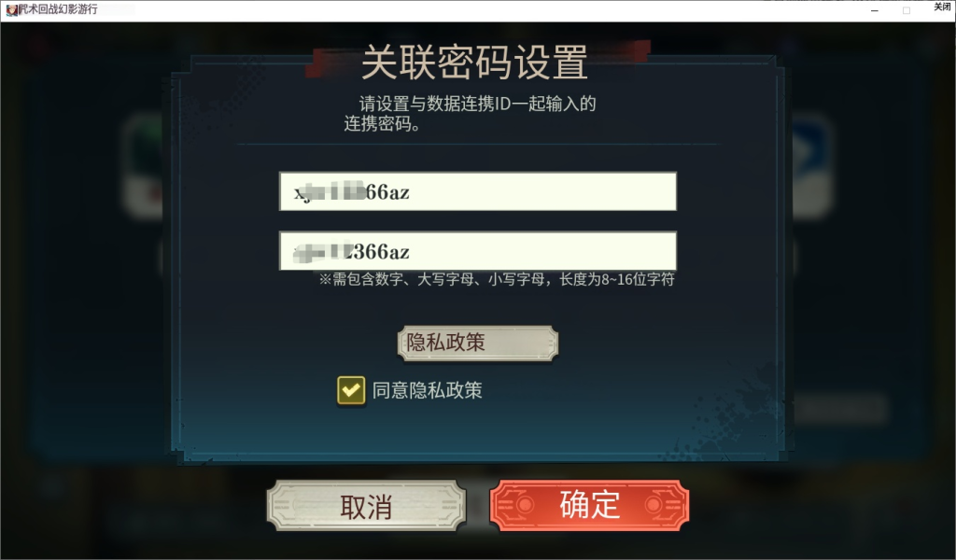Focus the second password confirmation field
The width and height of the screenshot is (956, 560).
[477, 250]
